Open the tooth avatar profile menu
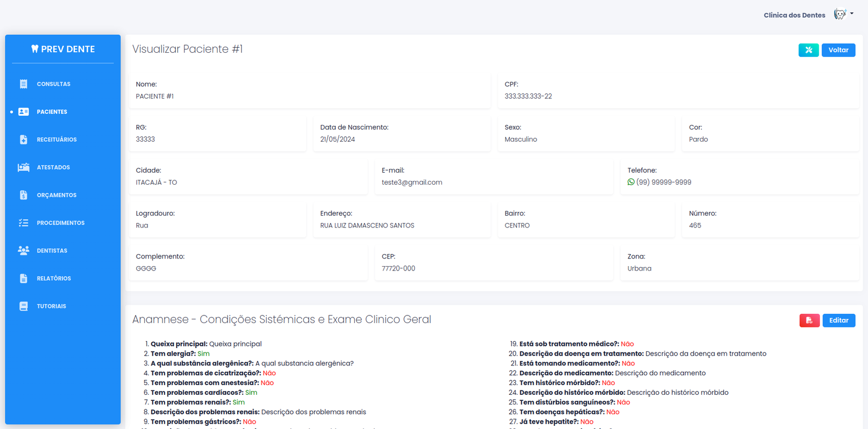The height and width of the screenshot is (429, 868). point(840,15)
